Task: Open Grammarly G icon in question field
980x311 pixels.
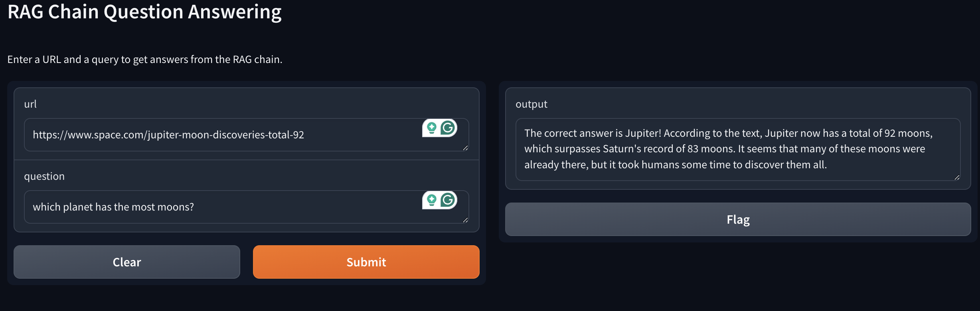Action: (x=448, y=200)
